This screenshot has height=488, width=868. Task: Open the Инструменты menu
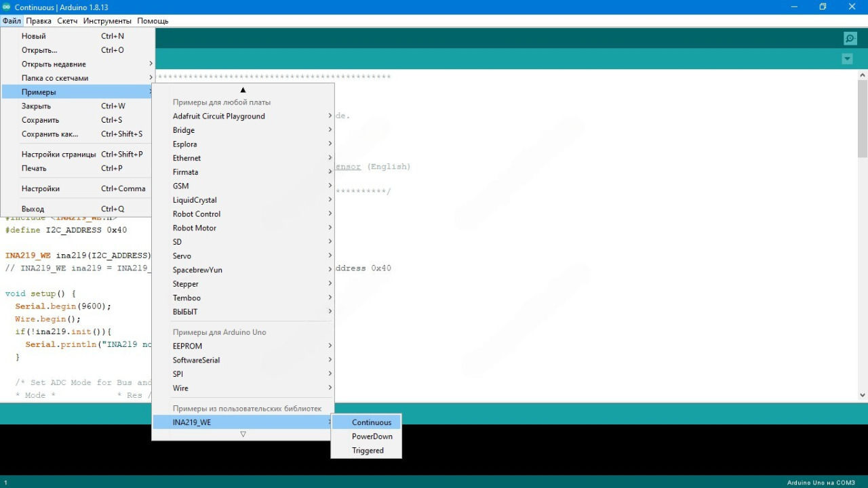[x=107, y=21]
